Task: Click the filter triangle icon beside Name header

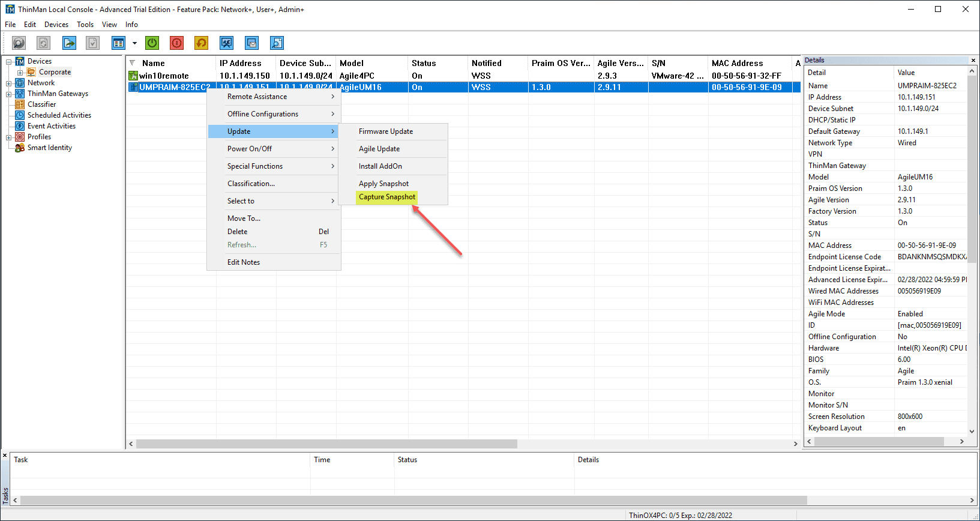Action: click(132, 63)
